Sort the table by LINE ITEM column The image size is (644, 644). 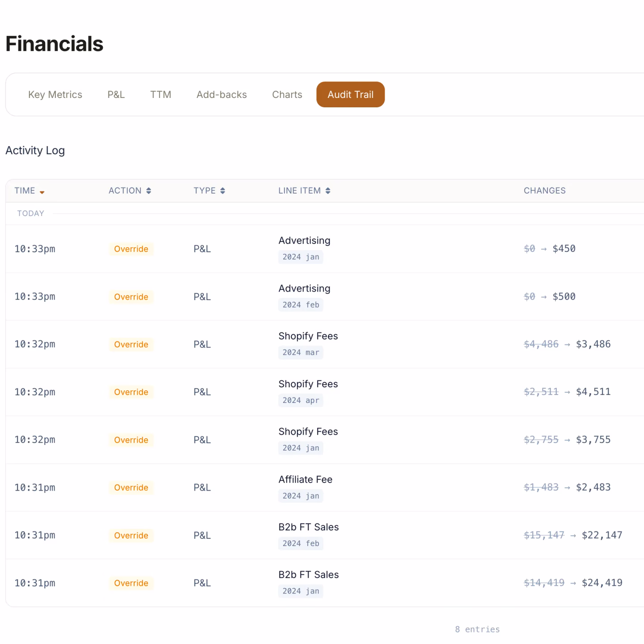304,191
